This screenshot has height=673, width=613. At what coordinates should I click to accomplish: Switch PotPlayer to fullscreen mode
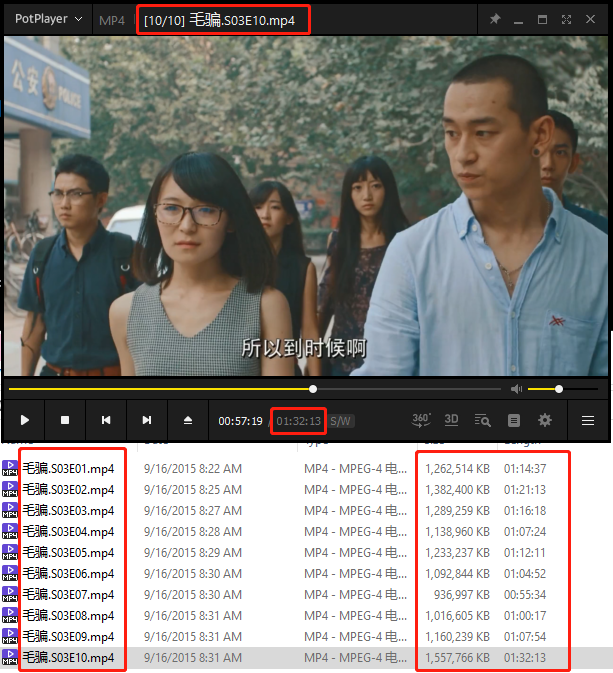[567, 19]
